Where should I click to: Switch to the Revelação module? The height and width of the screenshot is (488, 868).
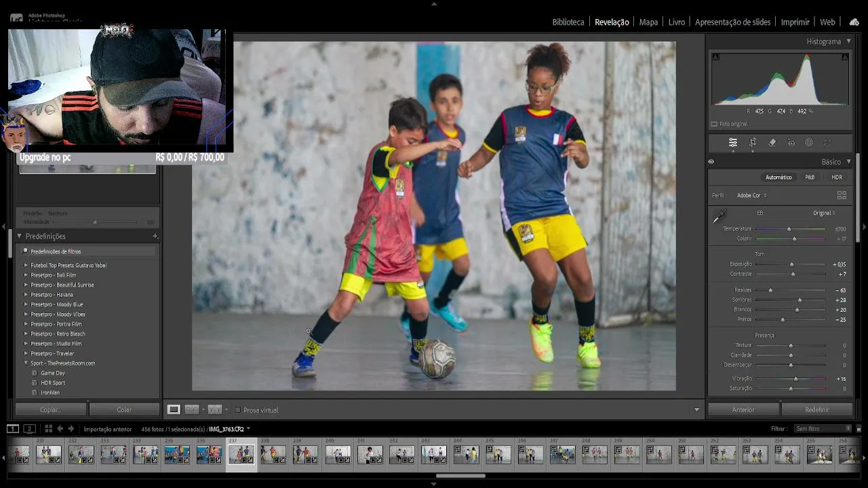pos(612,22)
